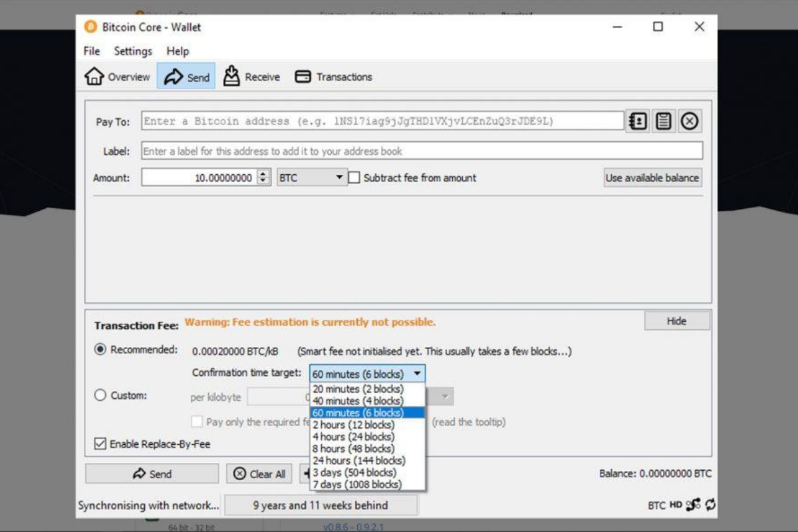The width and height of the screenshot is (798, 532).
Task: Open the BTC unit dropdown
Action: (312, 178)
